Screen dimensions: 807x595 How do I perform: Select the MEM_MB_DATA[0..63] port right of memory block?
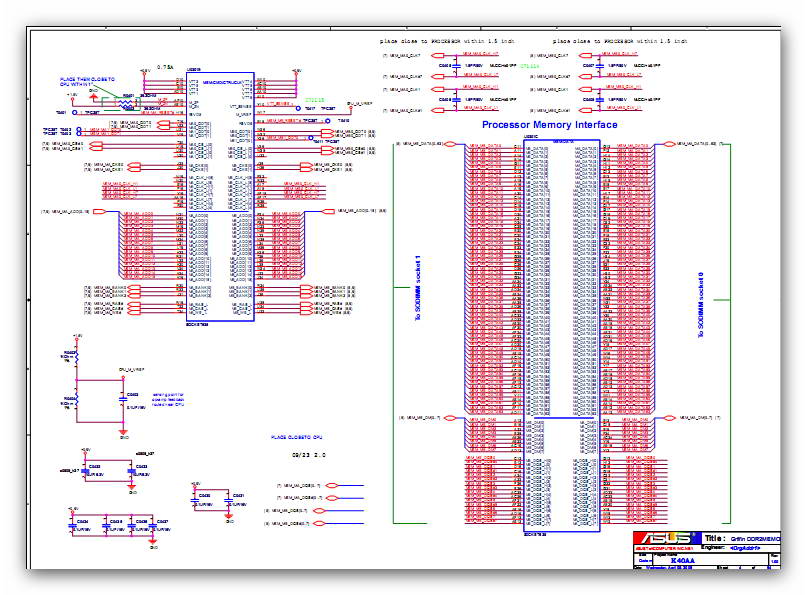(x=670, y=144)
